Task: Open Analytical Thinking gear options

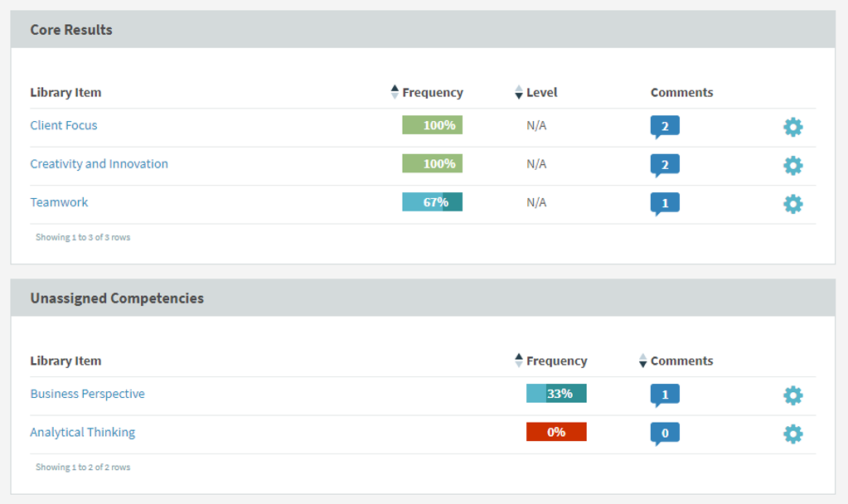Action: point(793,434)
